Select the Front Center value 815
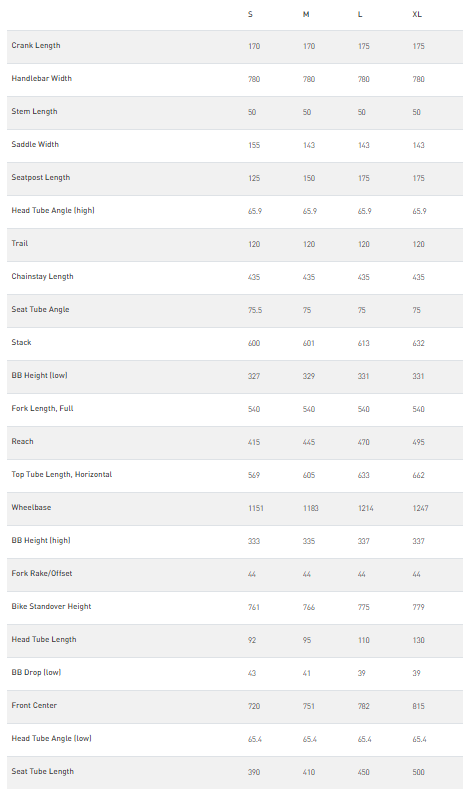 pos(418,706)
